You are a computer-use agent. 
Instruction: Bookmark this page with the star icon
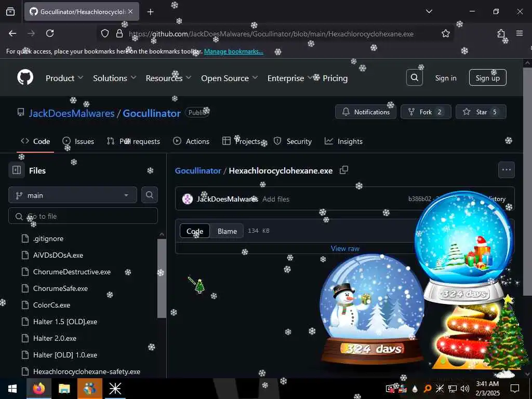(x=445, y=33)
